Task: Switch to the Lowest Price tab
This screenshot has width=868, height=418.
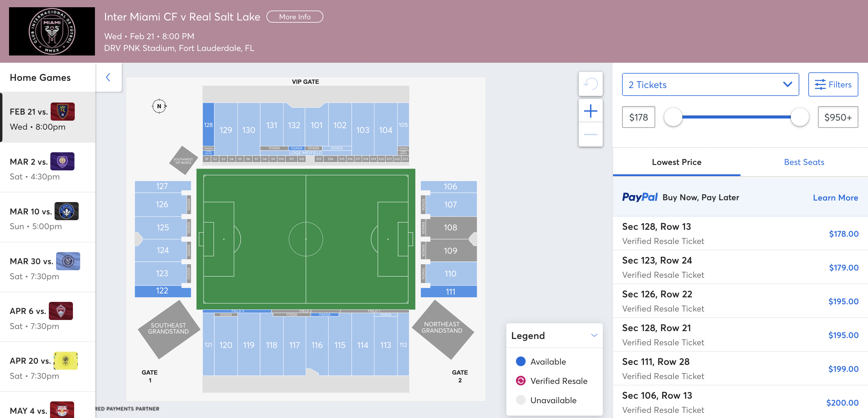Action: 677,162
